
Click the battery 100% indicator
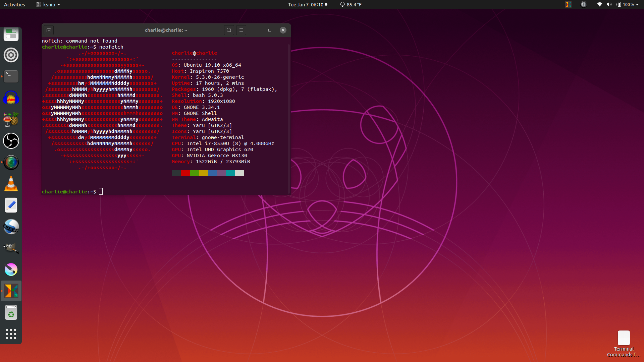tap(626, 4)
